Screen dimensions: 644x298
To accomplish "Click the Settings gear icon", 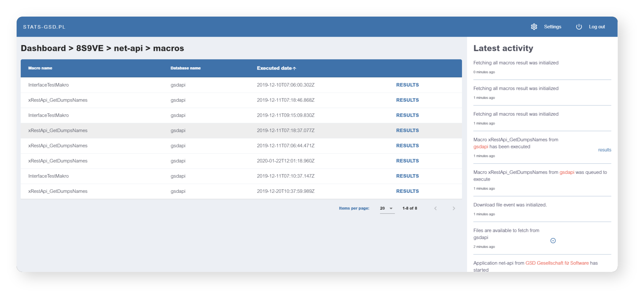I will pyautogui.click(x=534, y=27).
